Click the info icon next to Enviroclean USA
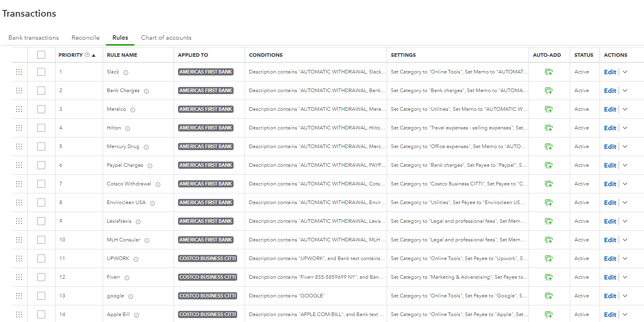644x322 pixels. coord(152,203)
